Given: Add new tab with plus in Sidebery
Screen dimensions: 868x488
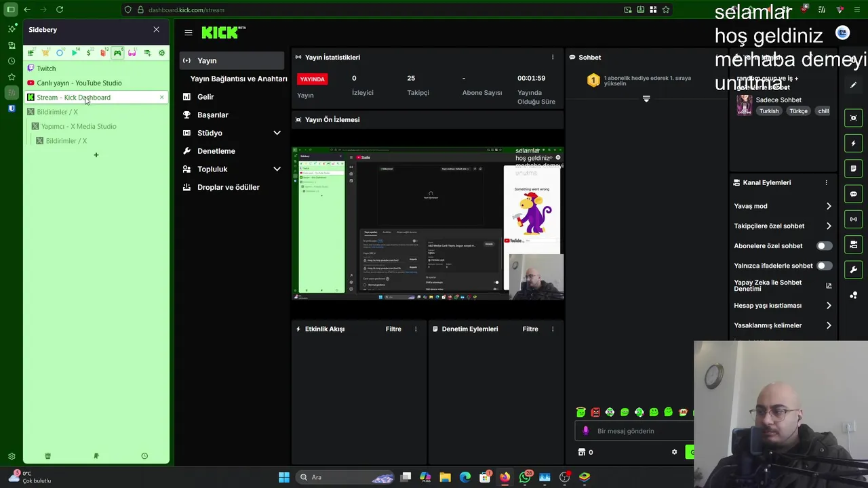Looking at the screenshot, I should 96,155.
